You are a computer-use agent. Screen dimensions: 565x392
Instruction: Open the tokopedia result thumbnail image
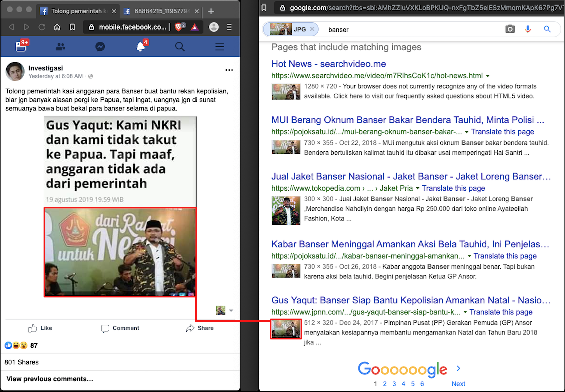click(286, 210)
